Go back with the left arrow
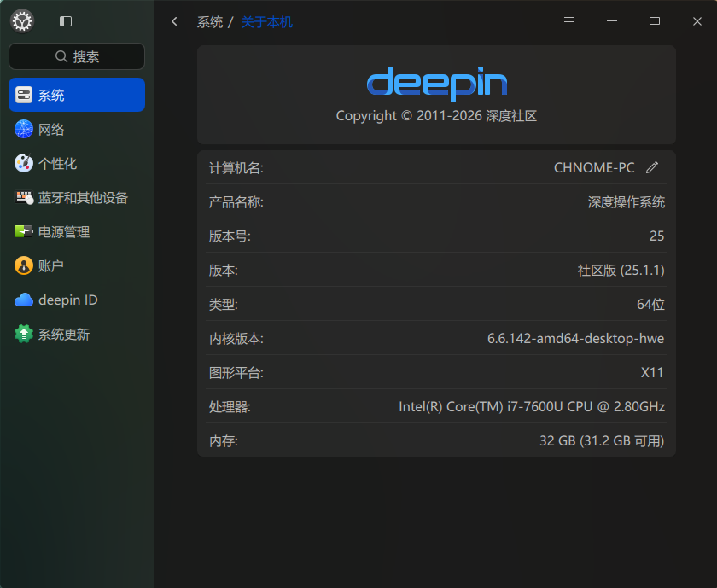Viewport: 717px width, 588px height. [x=174, y=21]
